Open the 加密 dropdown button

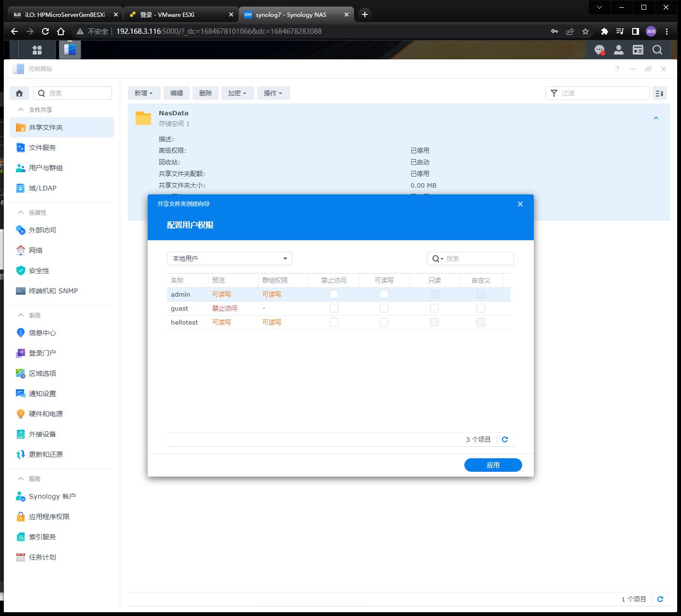click(x=237, y=93)
